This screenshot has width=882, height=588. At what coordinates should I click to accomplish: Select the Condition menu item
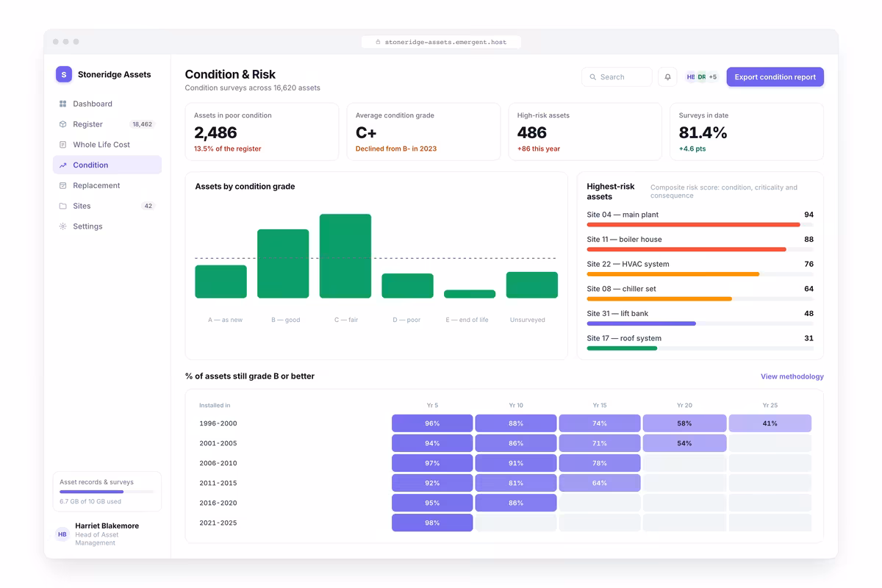107,165
